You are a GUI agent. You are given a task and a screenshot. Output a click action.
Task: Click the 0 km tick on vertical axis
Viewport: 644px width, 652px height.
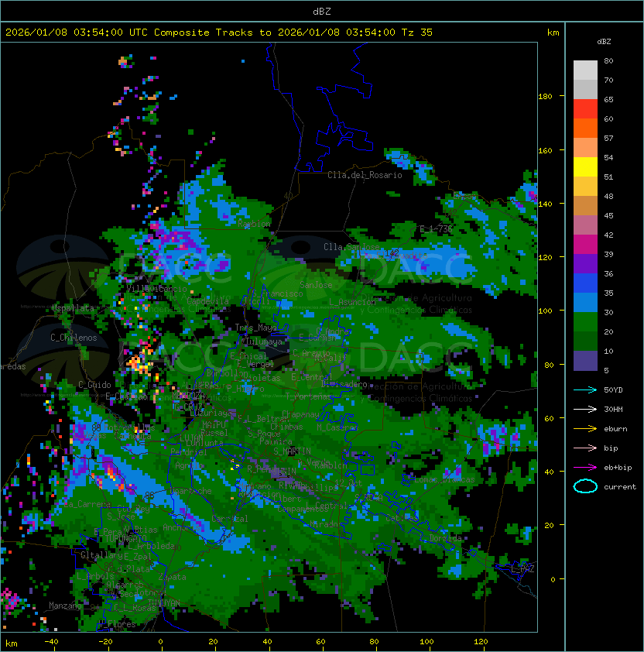click(x=553, y=580)
